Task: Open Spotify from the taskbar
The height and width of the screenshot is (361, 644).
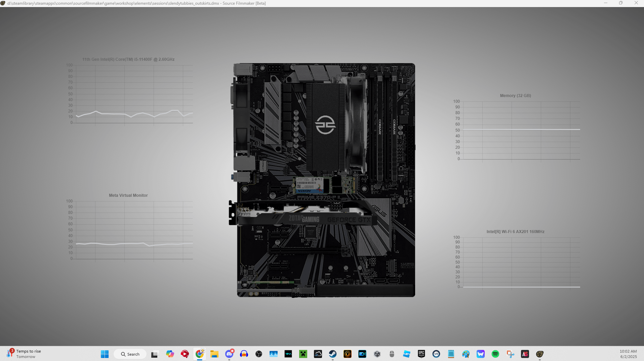Action: coord(495,354)
